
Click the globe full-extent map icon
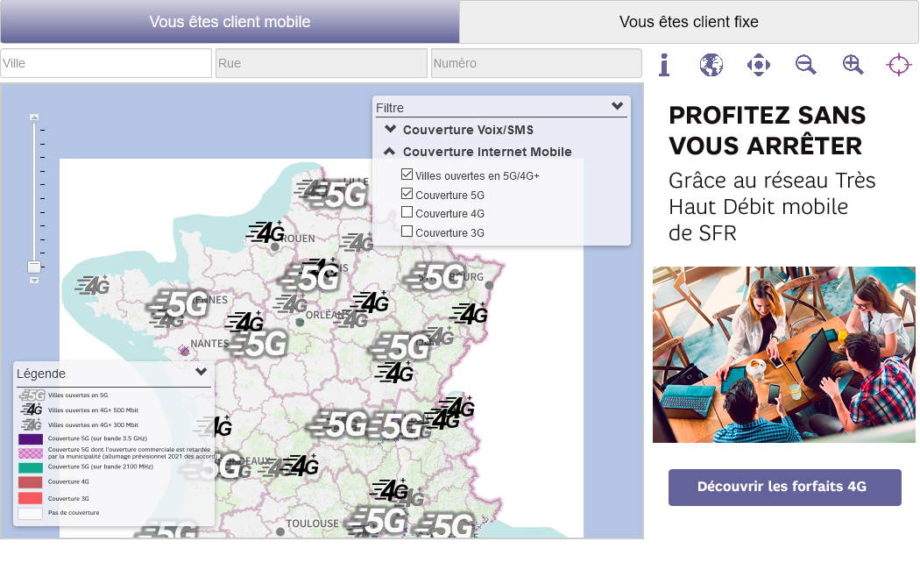click(711, 65)
